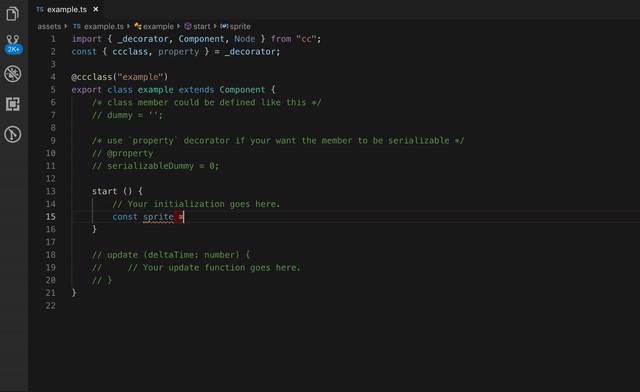Click the variable icon before sprite breadcrumb

(224, 26)
